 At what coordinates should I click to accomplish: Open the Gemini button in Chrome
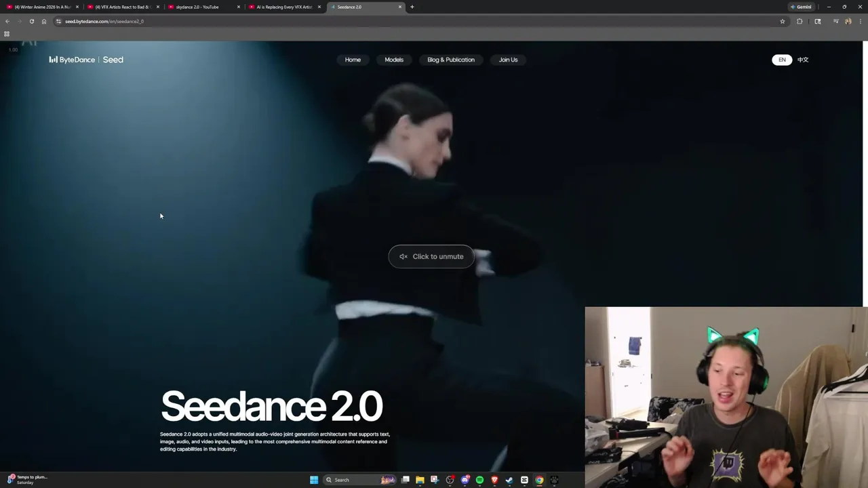pos(801,7)
